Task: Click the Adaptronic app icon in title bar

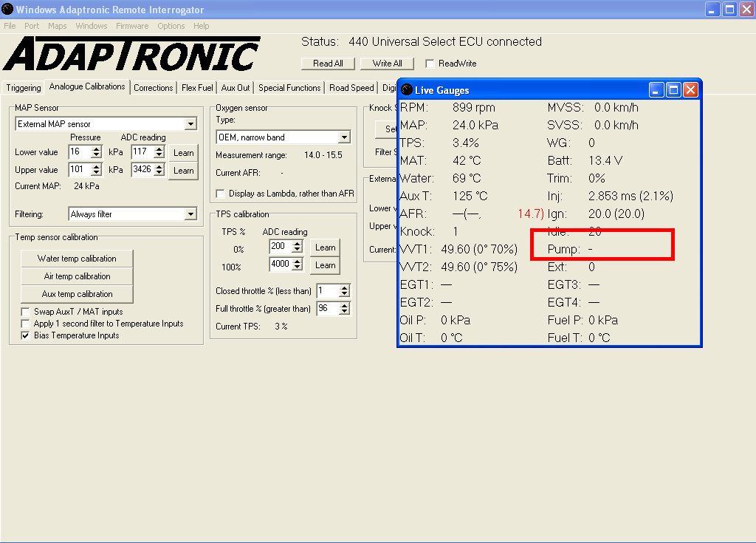Action: pyautogui.click(x=7, y=10)
